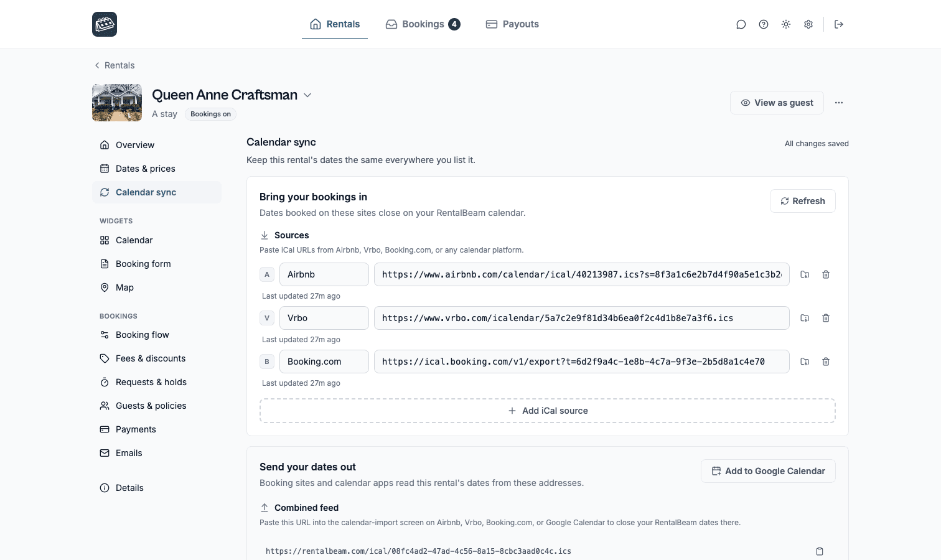Go back to Rentals list
The width and height of the screenshot is (941, 560).
pyautogui.click(x=115, y=65)
